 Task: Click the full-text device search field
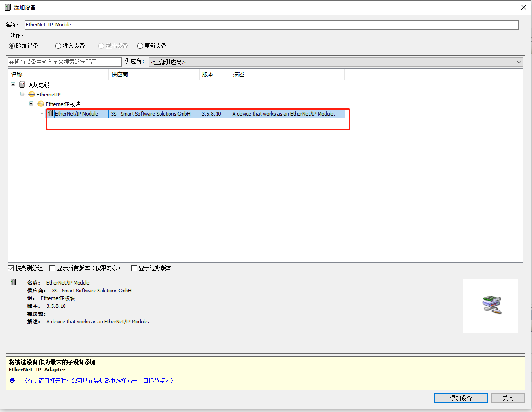pos(64,62)
